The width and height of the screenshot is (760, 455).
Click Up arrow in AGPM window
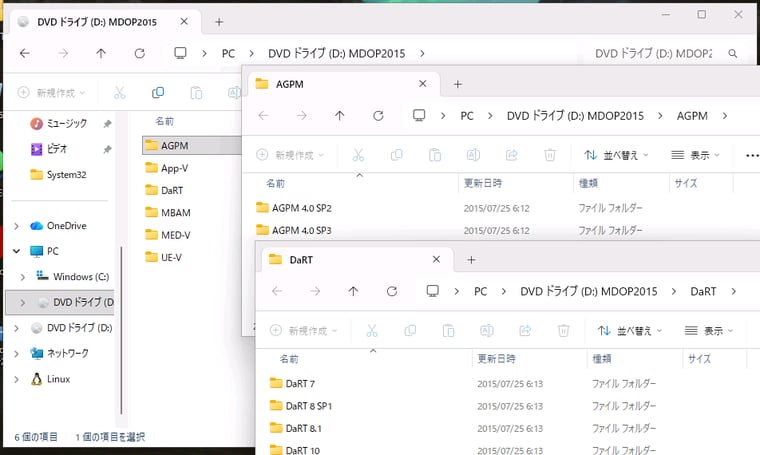340,115
